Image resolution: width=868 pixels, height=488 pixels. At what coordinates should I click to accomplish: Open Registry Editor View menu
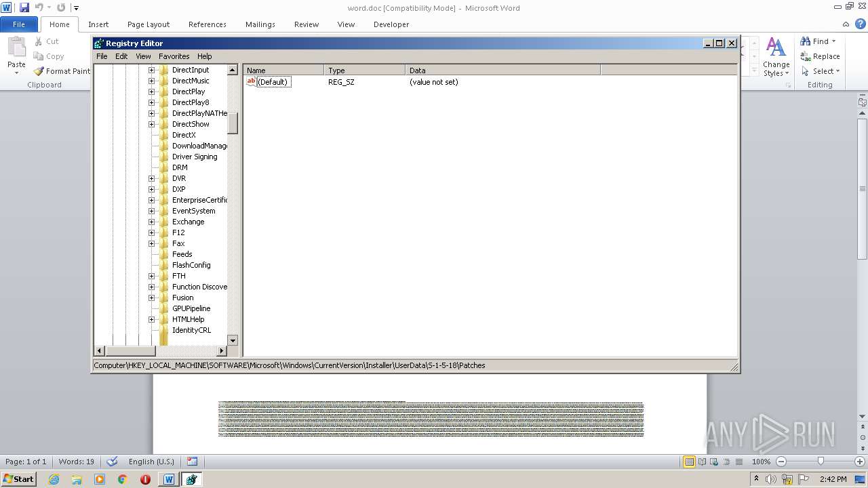[x=143, y=56]
